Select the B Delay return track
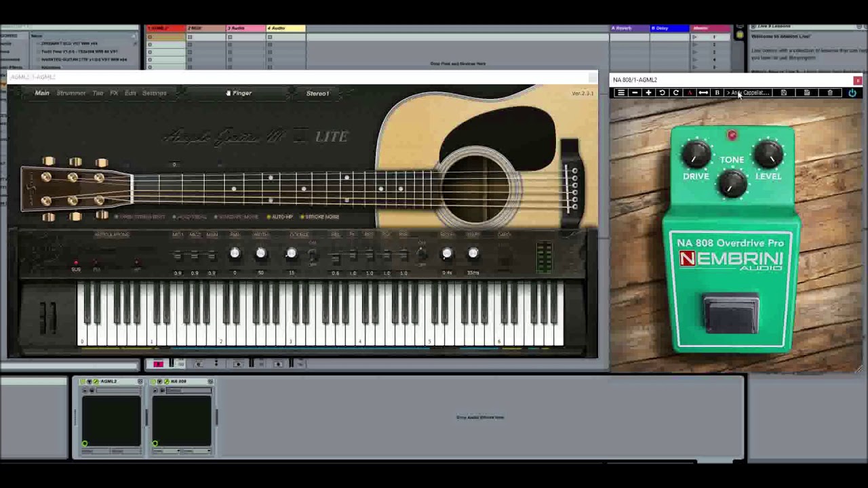This screenshot has width=868, height=488. [x=670, y=28]
